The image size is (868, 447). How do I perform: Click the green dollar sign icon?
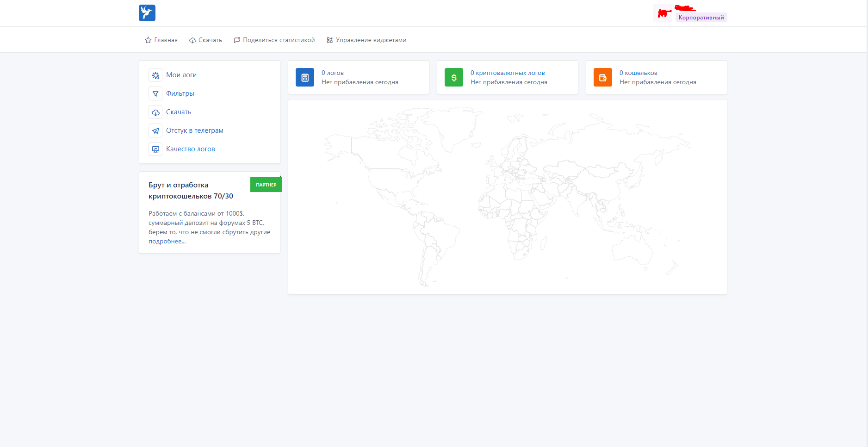(454, 77)
